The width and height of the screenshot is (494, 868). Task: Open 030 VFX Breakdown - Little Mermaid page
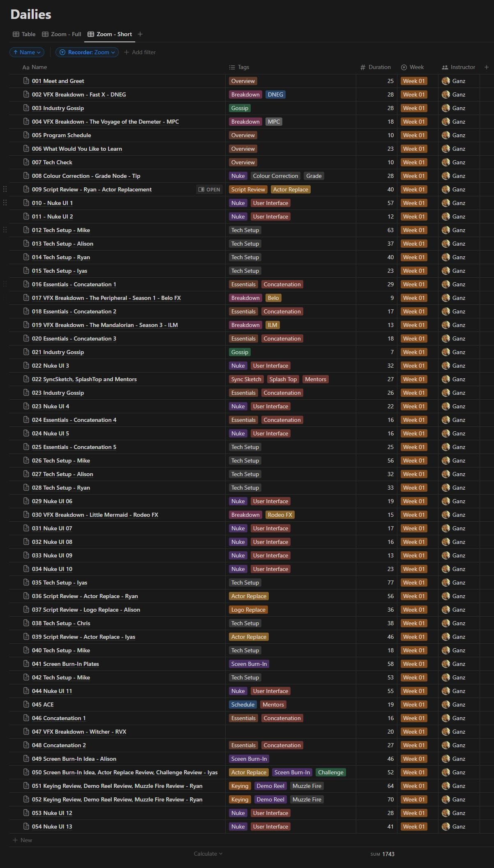click(x=95, y=515)
